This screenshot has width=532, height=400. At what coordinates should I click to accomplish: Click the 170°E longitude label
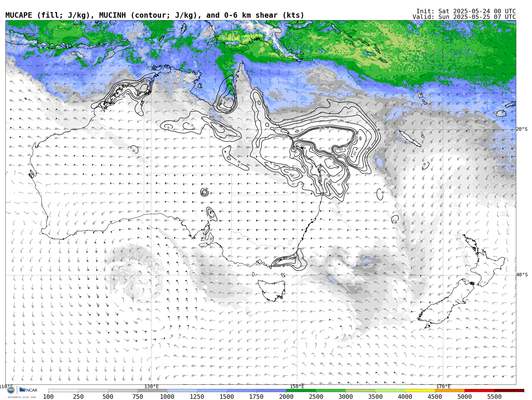[443, 387]
